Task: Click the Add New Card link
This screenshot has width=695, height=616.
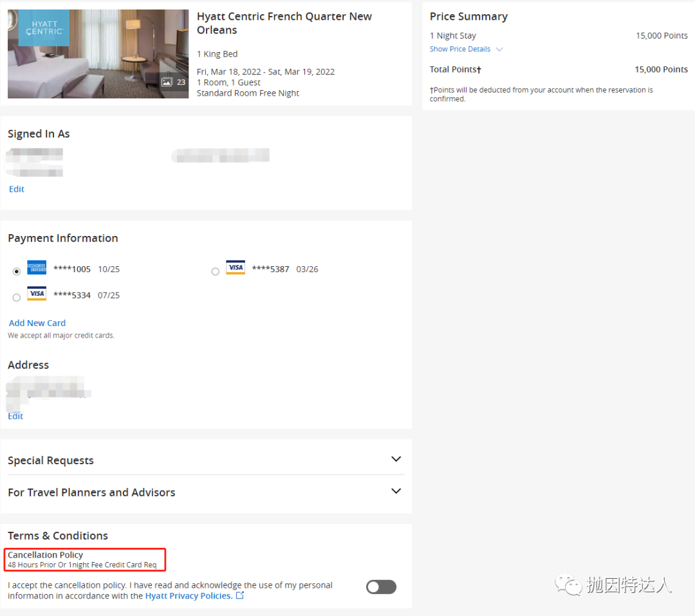Action: (37, 323)
